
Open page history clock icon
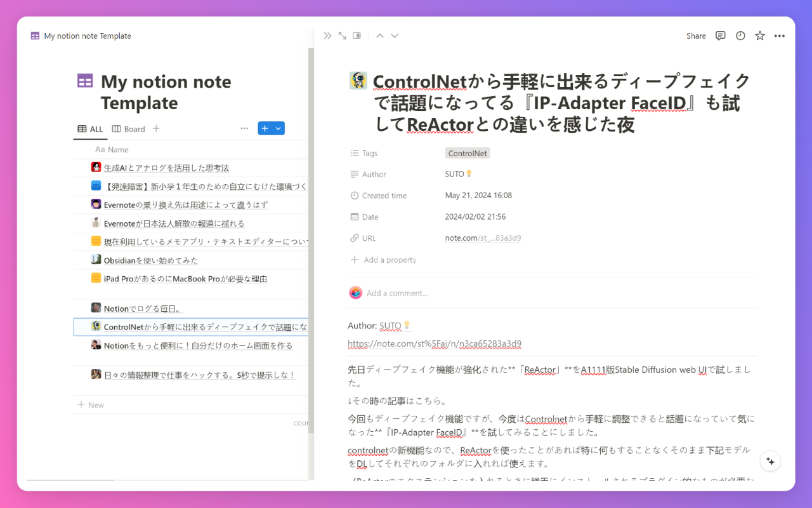click(x=740, y=36)
